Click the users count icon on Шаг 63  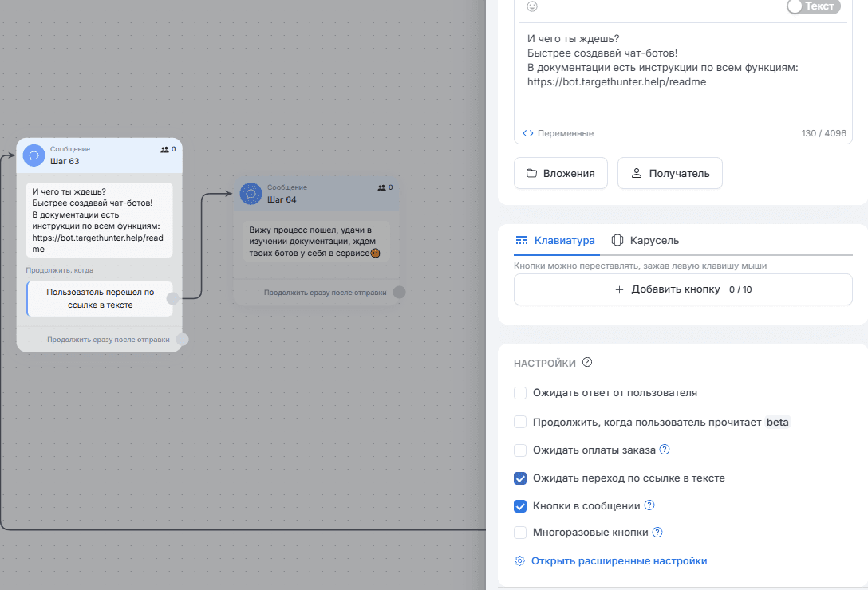pos(164,149)
